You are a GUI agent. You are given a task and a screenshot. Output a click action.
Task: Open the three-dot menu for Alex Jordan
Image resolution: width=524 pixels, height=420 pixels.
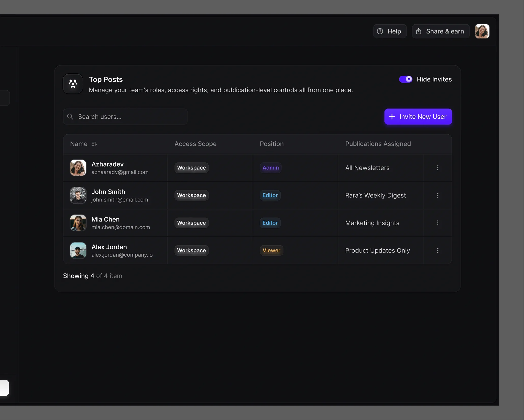(438, 250)
